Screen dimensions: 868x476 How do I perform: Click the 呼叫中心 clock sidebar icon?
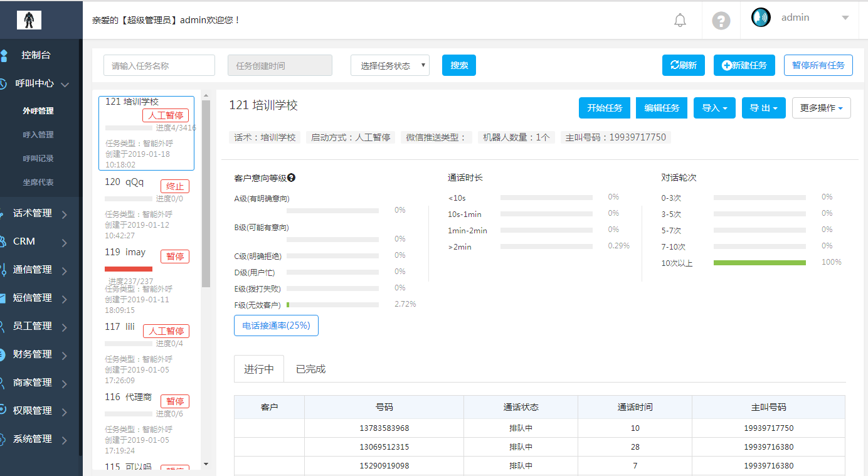pos(4,83)
